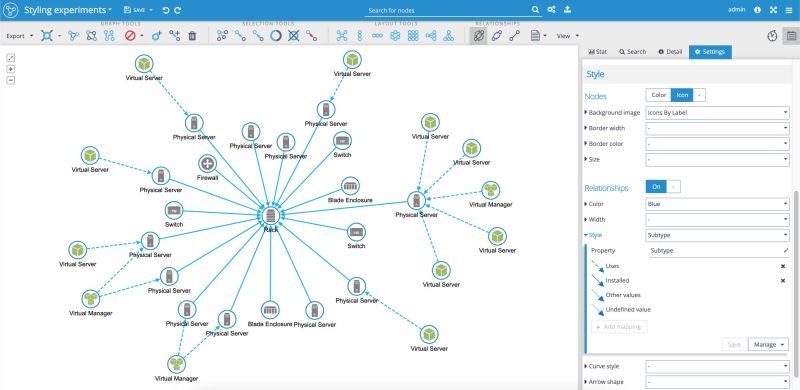Remove the Uses mapping with X
The height and width of the screenshot is (390, 800).
click(x=783, y=266)
